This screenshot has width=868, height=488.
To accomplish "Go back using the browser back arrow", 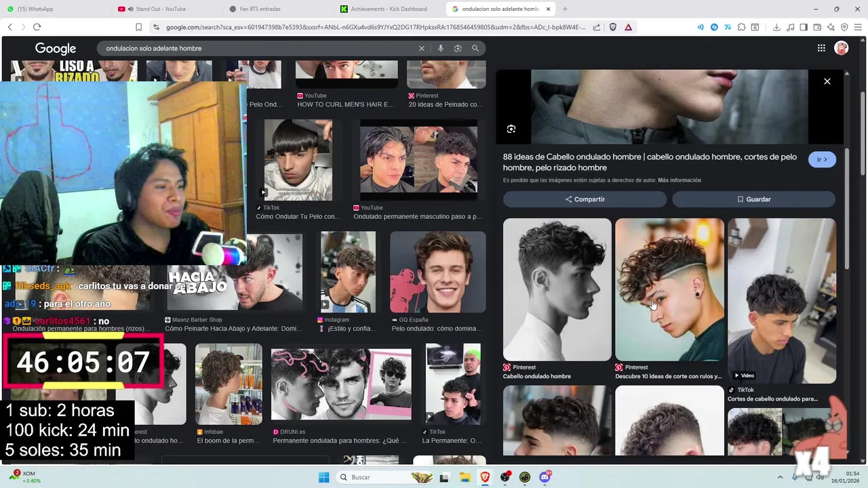I will click(x=9, y=27).
